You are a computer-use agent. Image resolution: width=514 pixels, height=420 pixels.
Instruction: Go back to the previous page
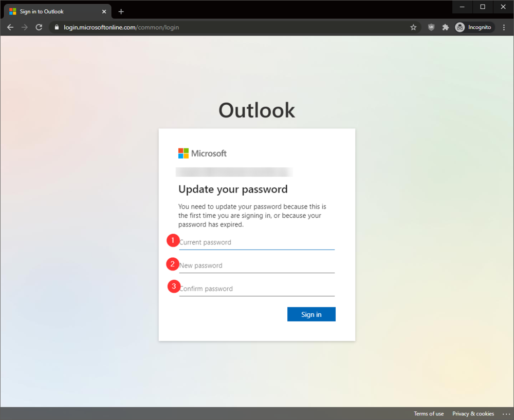point(10,27)
